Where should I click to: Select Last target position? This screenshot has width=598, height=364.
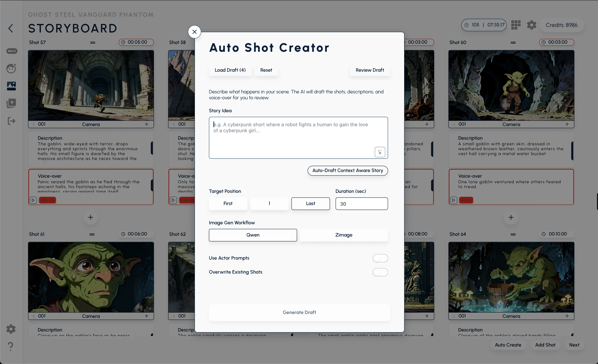[x=310, y=204]
